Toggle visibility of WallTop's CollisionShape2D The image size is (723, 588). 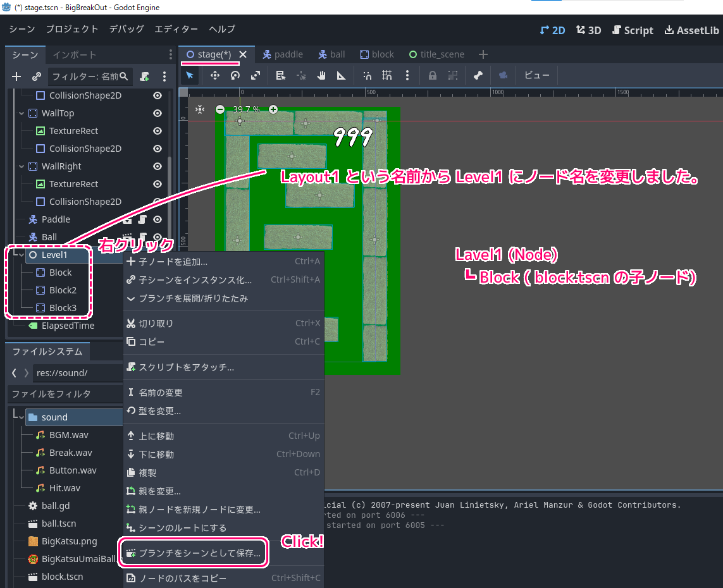[x=158, y=149]
